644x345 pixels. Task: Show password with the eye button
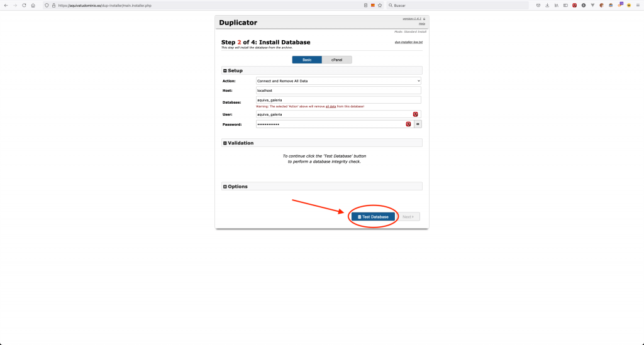coord(418,124)
